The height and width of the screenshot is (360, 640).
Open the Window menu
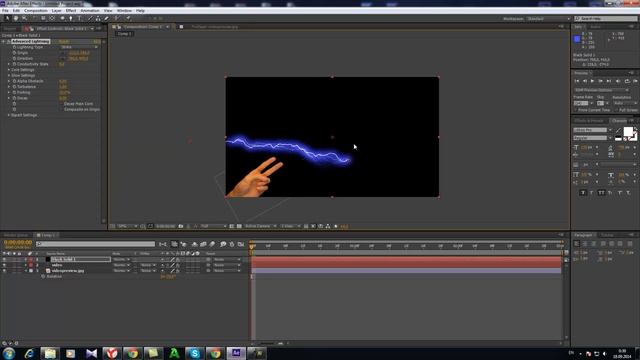pyautogui.click(x=124, y=11)
